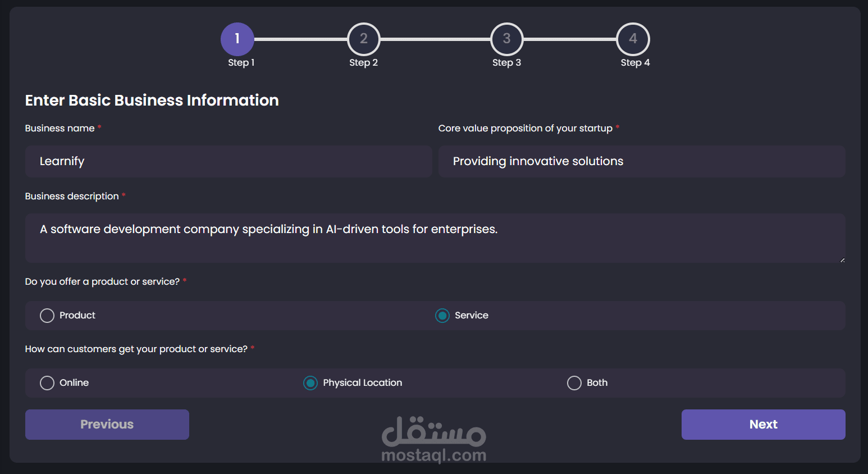Choose the Service radio option
Viewport: 868px width, 474px height.
[x=442, y=316]
